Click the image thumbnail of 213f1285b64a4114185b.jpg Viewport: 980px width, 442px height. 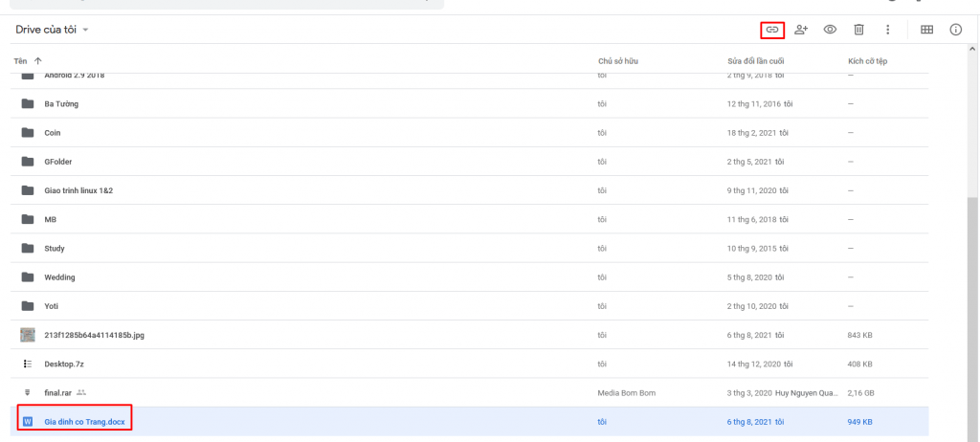pyautogui.click(x=28, y=335)
